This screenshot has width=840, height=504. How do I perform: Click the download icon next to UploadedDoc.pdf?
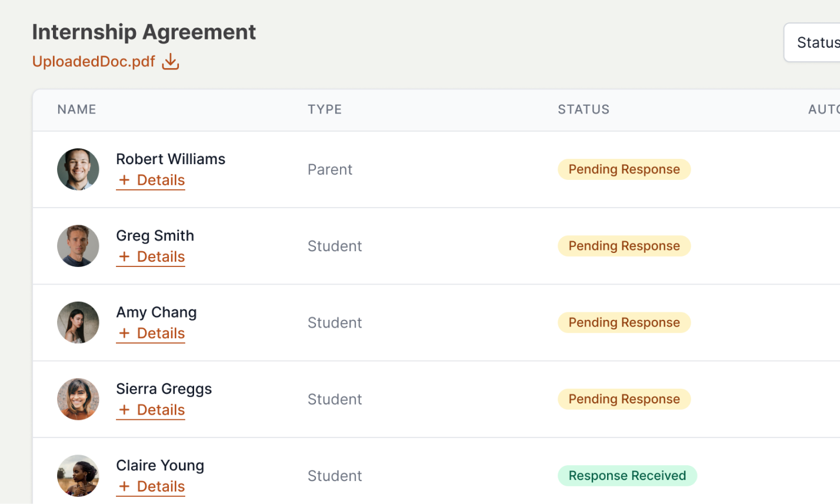[171, 61]
